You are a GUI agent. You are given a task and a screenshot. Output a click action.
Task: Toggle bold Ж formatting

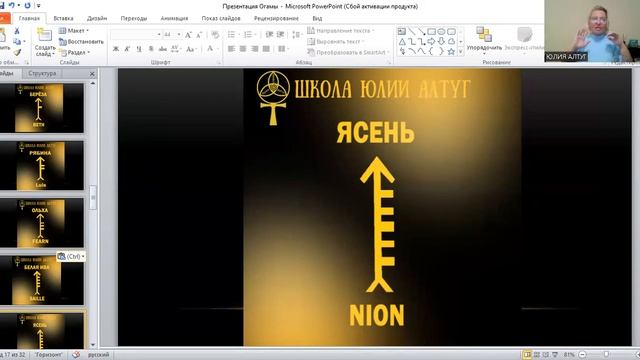click(116, 49)
